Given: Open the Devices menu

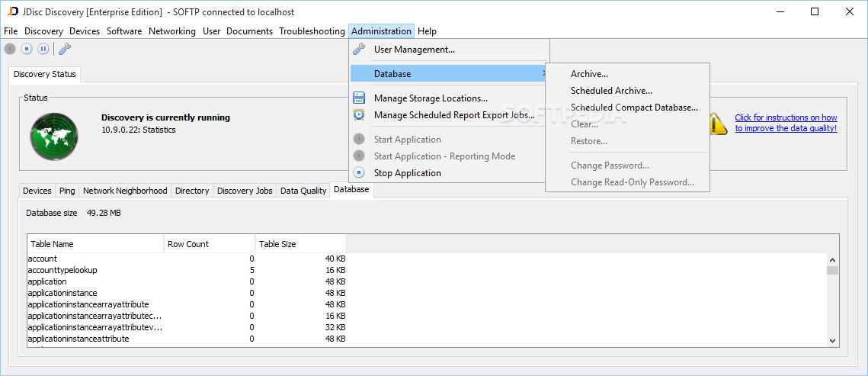Looking at the screenshot, I should (x=85, y=31).
